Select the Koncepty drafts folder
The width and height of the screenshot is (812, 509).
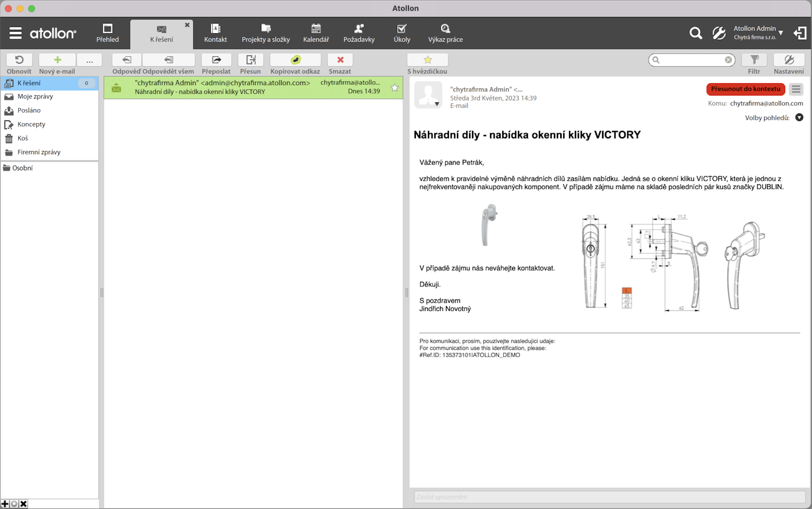point(31,124)
